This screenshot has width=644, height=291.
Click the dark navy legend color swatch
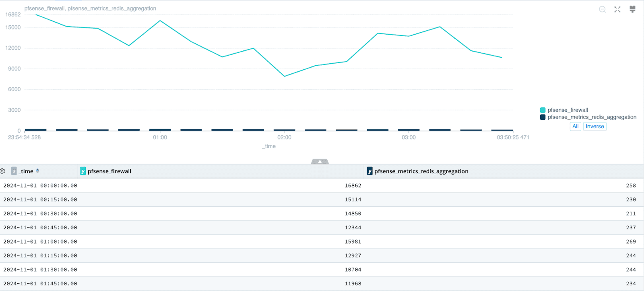coord(543,117)
